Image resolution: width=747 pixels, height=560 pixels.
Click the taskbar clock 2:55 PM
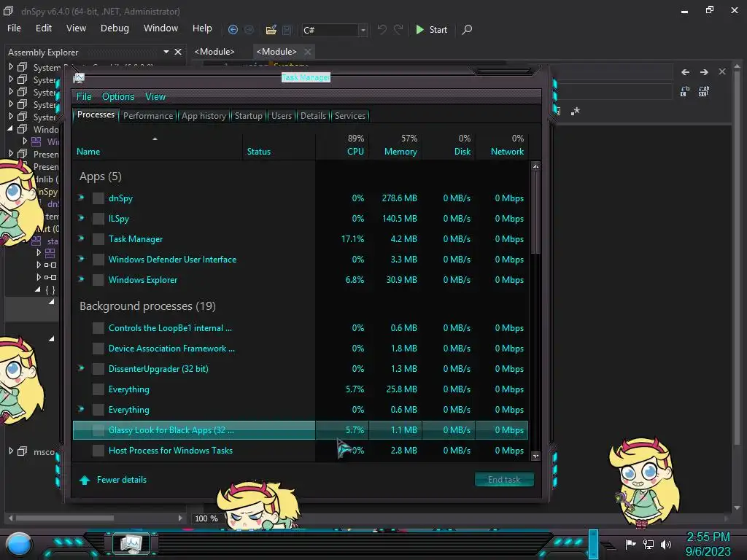[708, 537]
